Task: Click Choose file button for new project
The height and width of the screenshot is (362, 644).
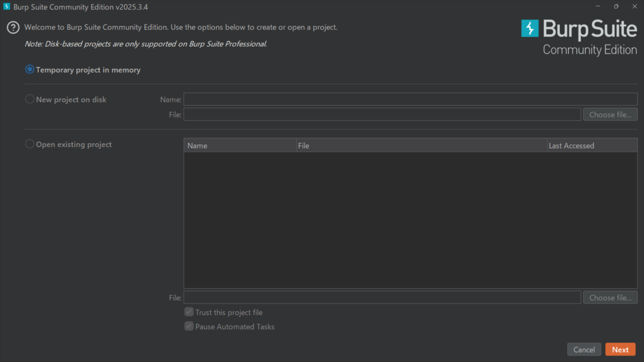Action: [610, 114]
